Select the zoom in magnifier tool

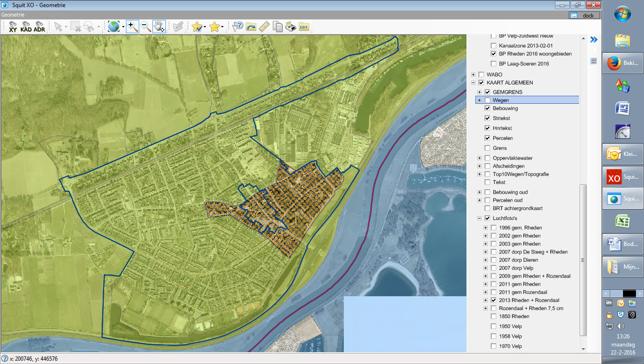coord(133,27)
